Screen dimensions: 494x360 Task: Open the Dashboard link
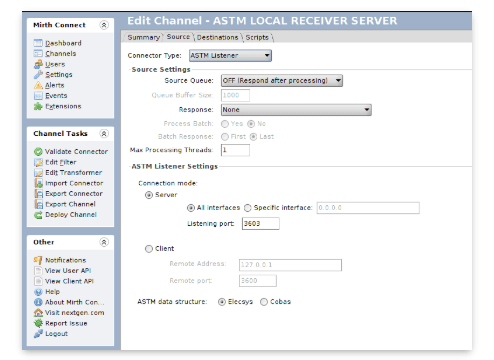pyautogui.click(x=63, y=43)
